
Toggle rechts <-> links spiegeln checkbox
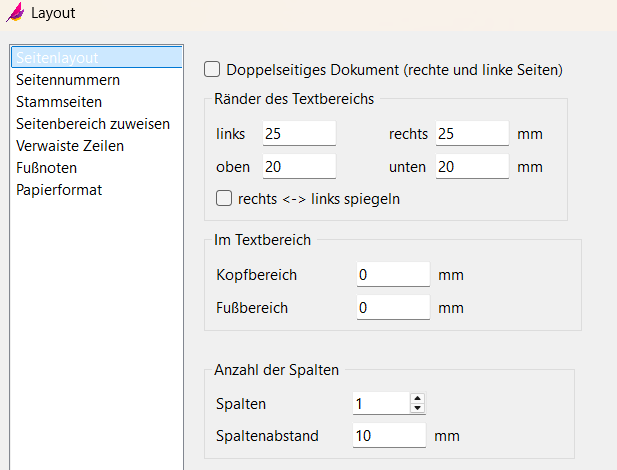224,198
